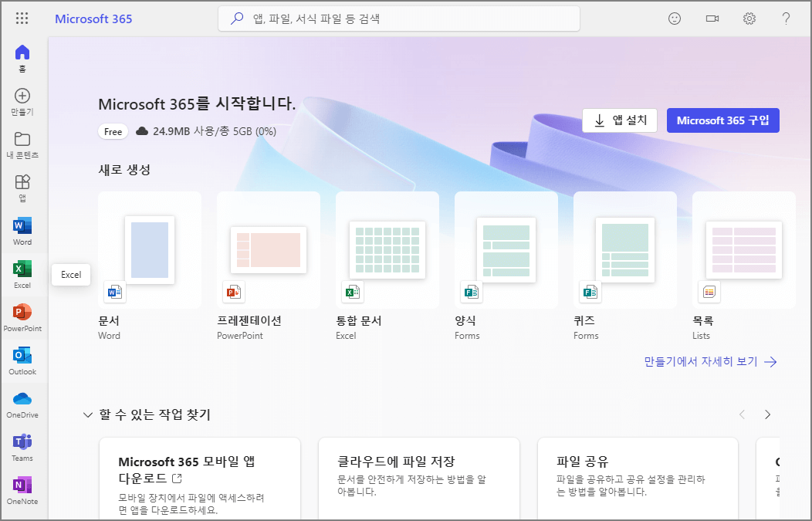Click the cloud storage usage icon
The width and height of the screenshot is (812, 521).
(142, 131)
